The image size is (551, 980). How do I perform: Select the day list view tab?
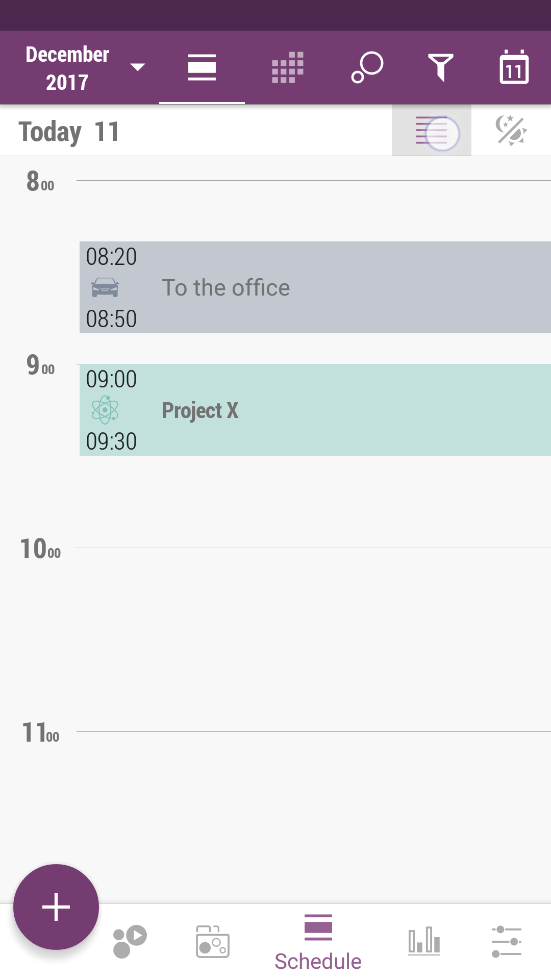pos(202,67)
